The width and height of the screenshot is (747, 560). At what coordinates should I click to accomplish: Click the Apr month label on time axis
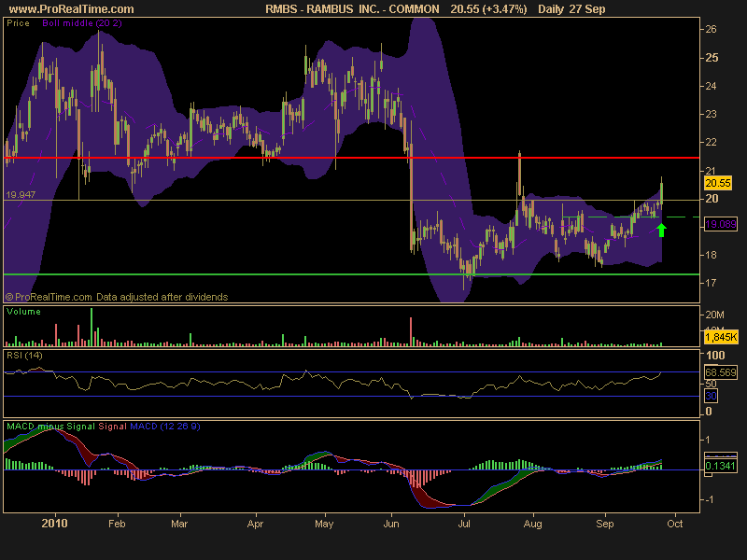(255, 525)
